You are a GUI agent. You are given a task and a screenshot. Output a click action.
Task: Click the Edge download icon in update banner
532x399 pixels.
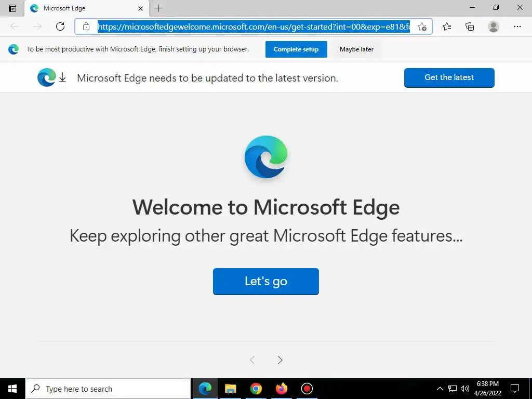pyautogui.click(x=51, y=77)
